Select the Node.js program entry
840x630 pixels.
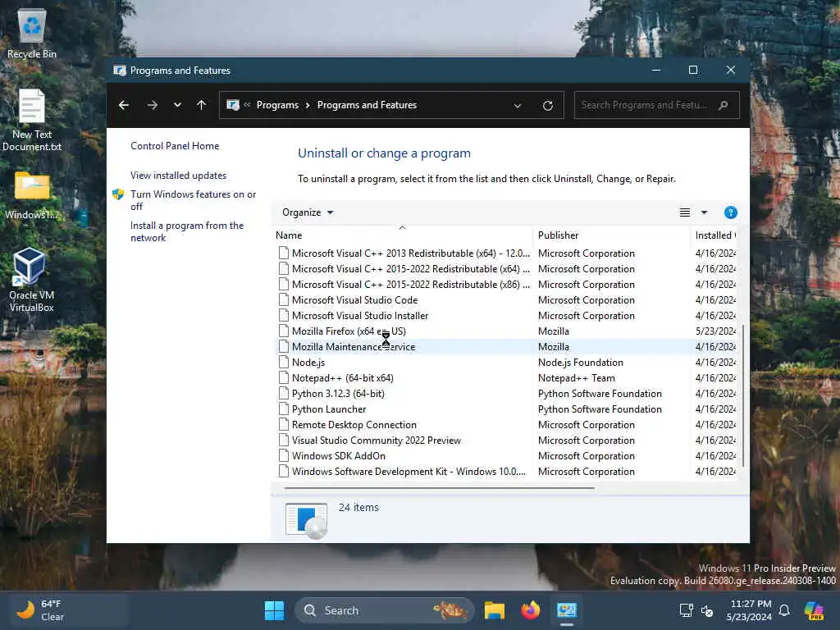point(506,362)
